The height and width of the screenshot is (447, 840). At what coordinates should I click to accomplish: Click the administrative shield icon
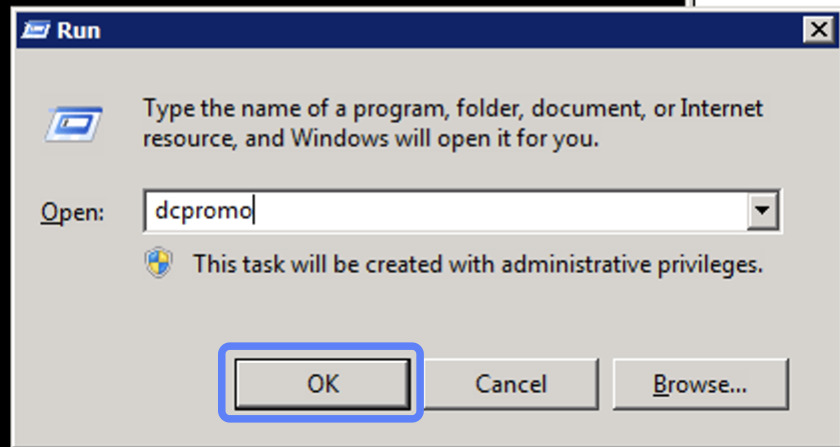click(159, 264)
